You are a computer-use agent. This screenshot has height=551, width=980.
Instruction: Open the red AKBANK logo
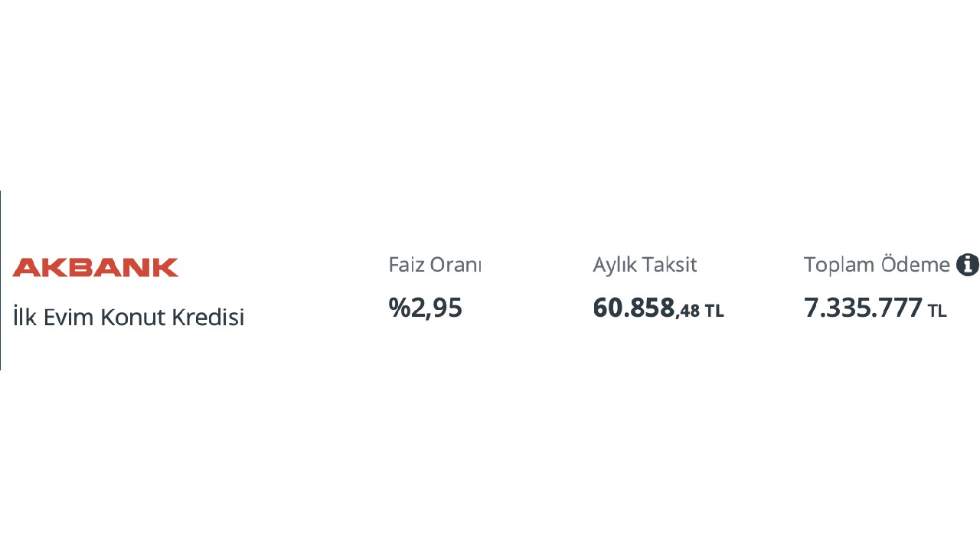96,267
